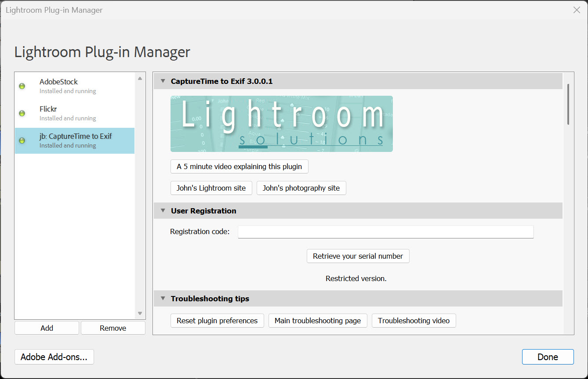Click the plug-in list scroll down arrow

[140, 313]
